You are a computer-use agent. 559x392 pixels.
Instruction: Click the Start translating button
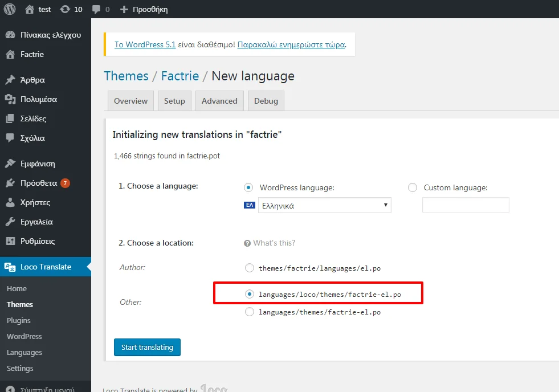(x=147, y=347)
